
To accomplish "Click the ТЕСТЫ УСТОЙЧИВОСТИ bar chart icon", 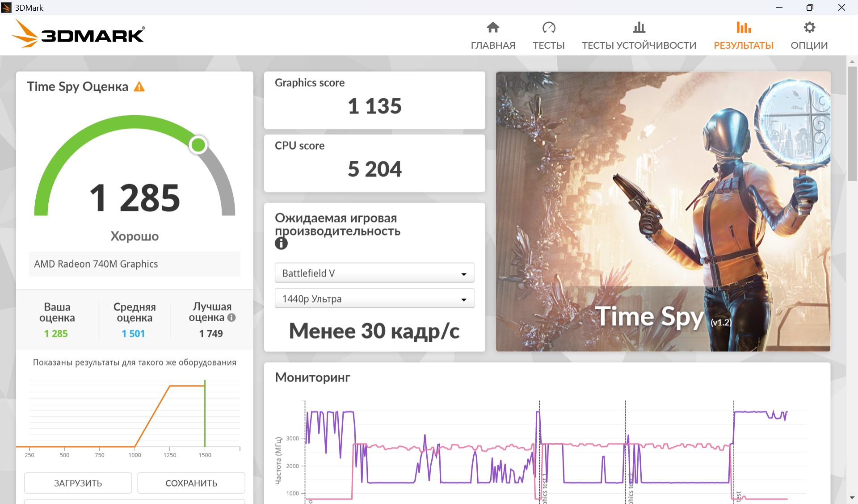I will pos(639,27).
